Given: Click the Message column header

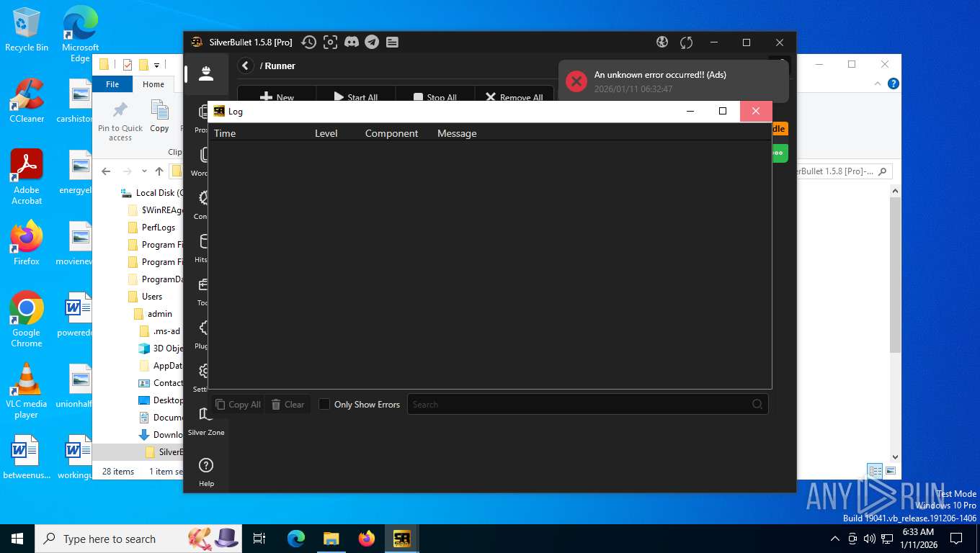Looking at the screenshot, I should click(x=457, y=133).
